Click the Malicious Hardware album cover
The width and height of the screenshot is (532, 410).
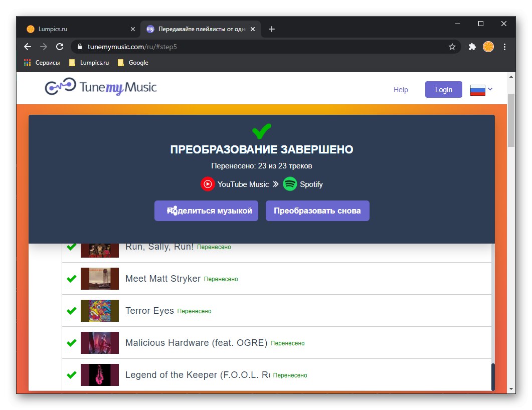(x=100, y=343)
